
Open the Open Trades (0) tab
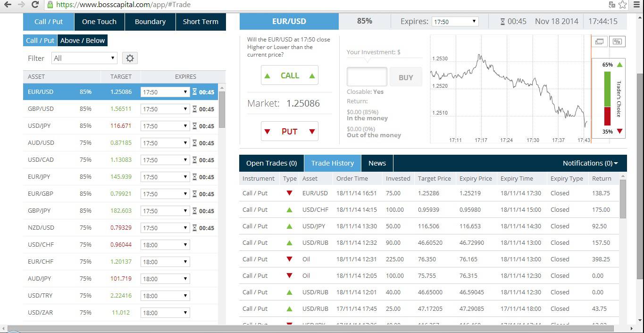[271, 163]
